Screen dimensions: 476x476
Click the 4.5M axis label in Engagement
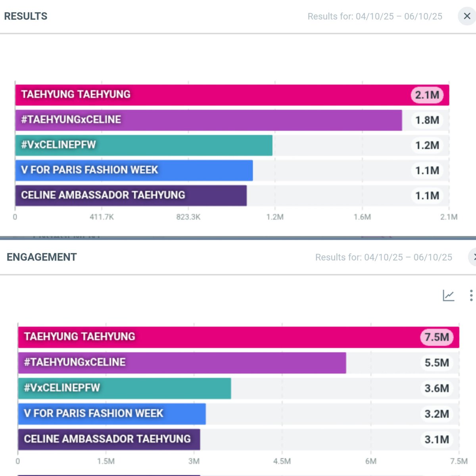coord(282,461)
